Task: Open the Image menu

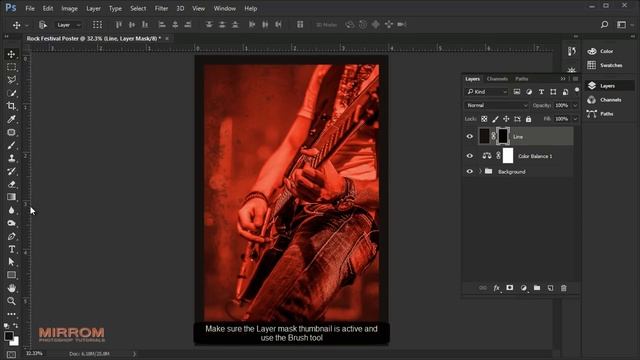Action: pos(69,8)
